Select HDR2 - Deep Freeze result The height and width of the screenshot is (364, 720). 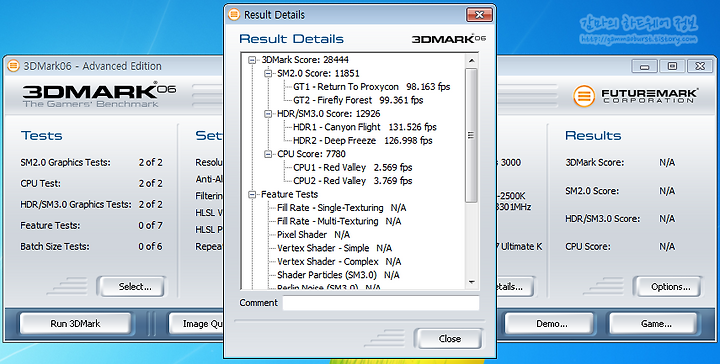[x=363, y=140]
